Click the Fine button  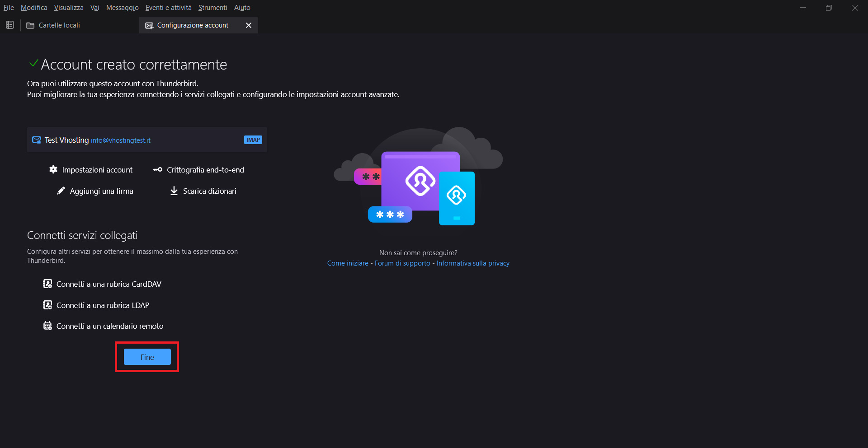coord(147,357)
